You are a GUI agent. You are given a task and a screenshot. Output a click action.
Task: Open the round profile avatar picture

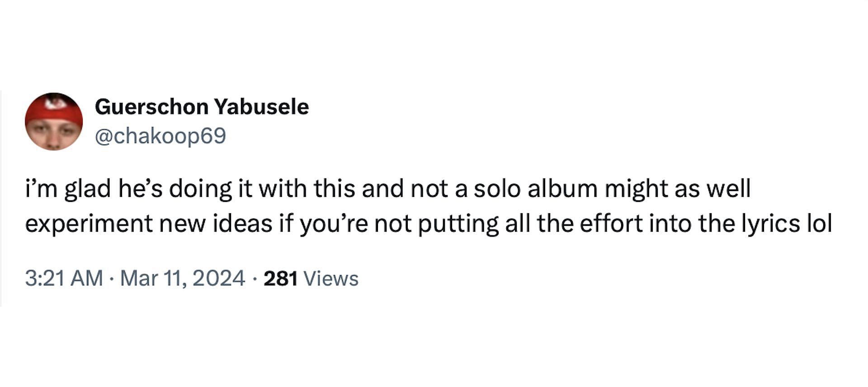(x=54, y=121)
